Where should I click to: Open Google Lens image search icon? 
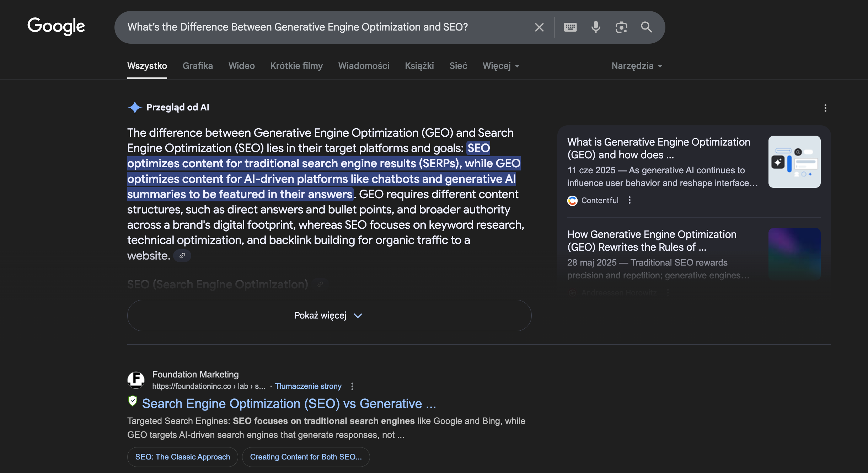click(x=621, y=27)
